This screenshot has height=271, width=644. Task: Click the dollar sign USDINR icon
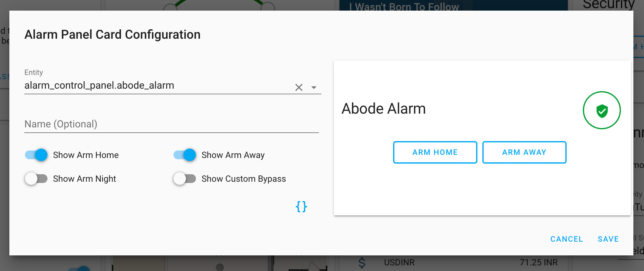[362, 263]
